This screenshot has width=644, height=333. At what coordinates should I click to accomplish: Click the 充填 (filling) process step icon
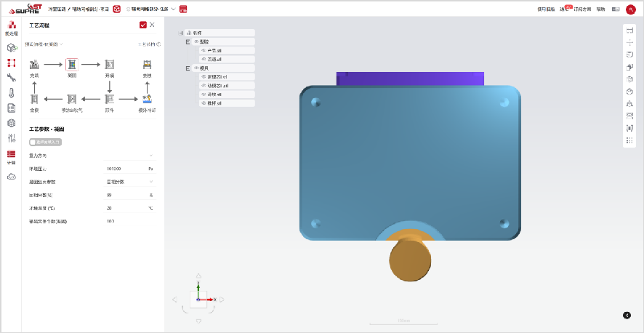(34, 65)
